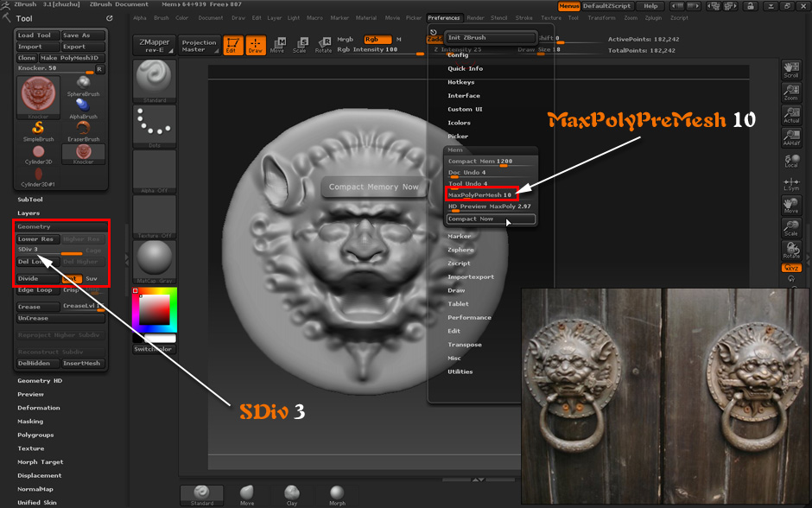Viewport: 812px width, 508px height.
Task: Toggle the Zadd button
Action: (x=435, y=40)
